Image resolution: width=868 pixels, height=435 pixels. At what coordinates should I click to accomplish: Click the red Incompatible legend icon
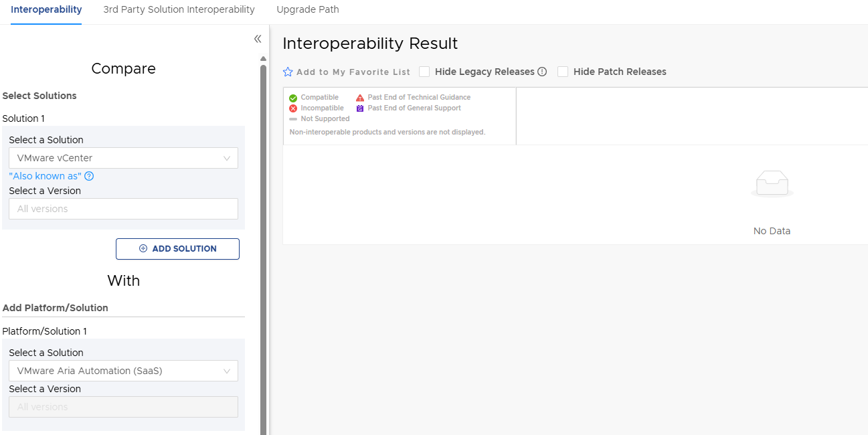pyautogui.click(x=293, y=108)
